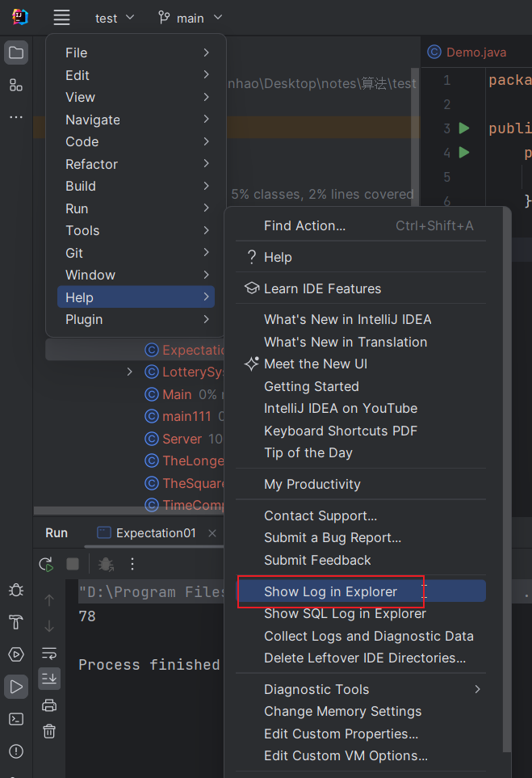Open the Structure tool window icon
Viewport: 532px width, 778px height.
16,86
